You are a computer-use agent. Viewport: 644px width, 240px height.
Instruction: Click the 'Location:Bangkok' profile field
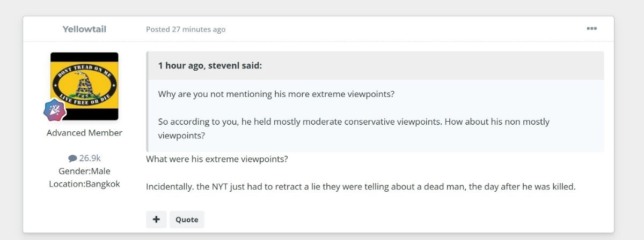coord(84,184)
